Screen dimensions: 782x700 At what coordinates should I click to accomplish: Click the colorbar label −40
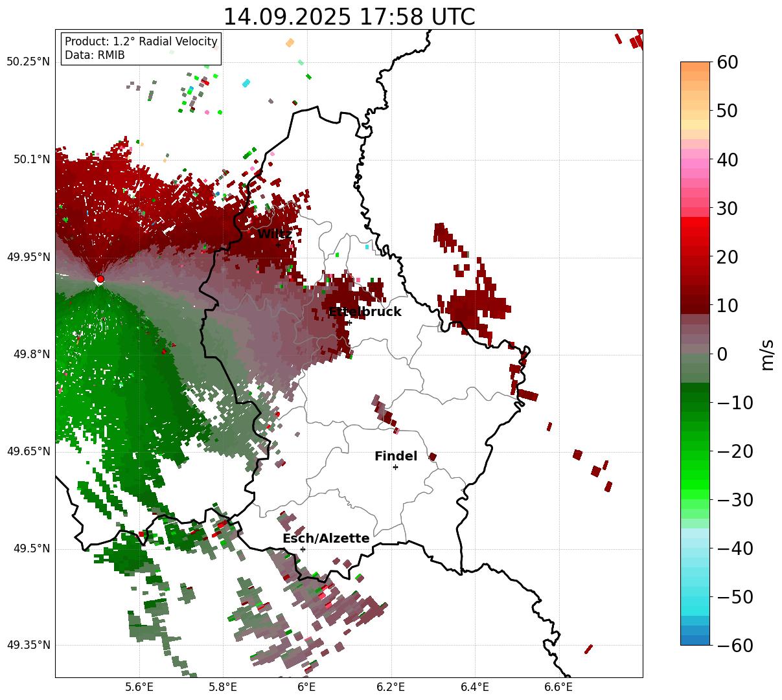[x=735, y=548]
